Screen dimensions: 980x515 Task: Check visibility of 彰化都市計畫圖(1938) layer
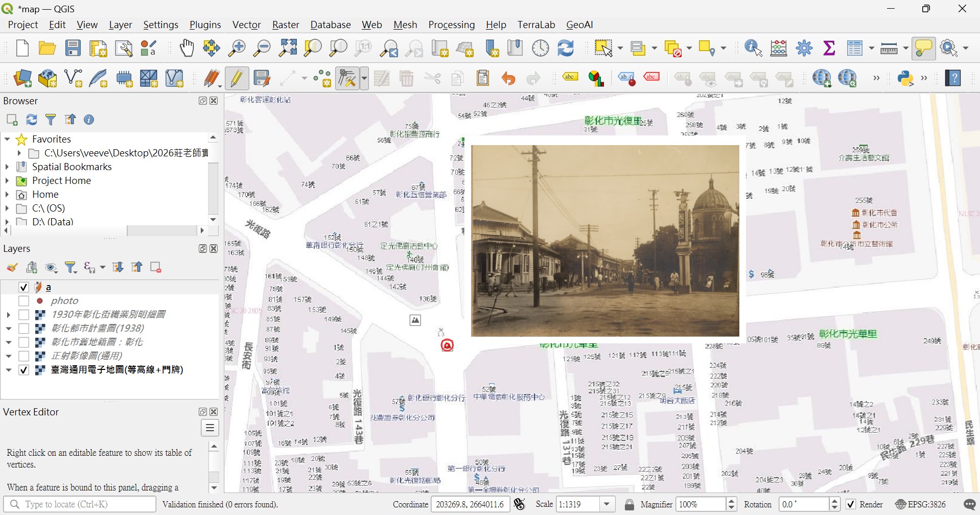tap(24, 329)
